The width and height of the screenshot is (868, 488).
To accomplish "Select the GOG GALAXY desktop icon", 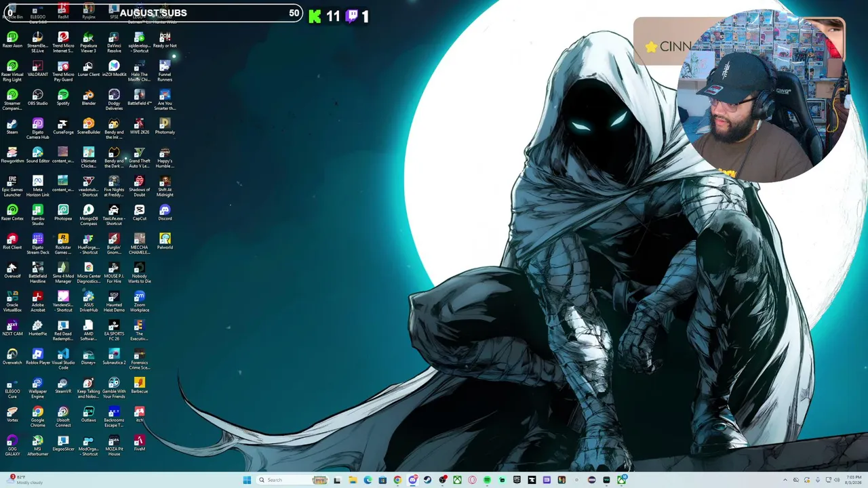I will point(12,445).
